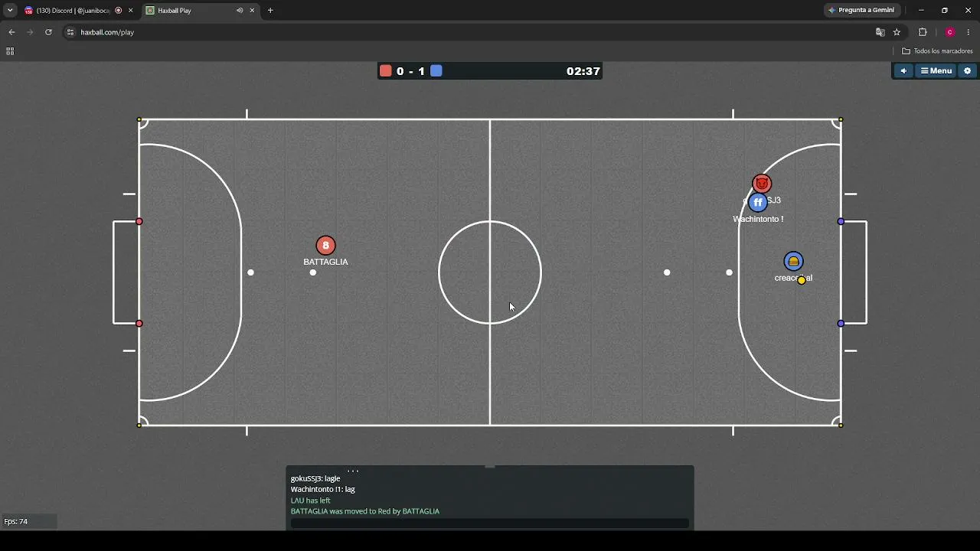Focus the chat message input box
The image size is (980, 551).
pyautogui.click(x=490, y=523)
